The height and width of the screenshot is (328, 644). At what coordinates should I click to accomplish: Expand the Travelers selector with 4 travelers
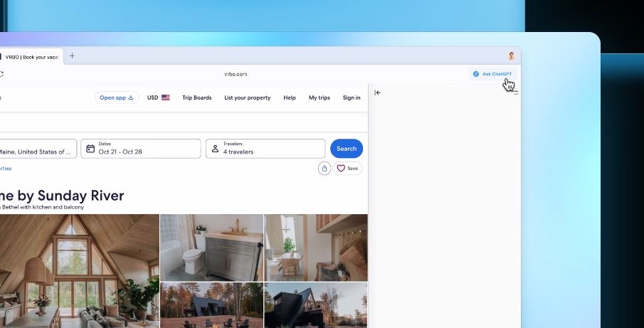point(265,148)
